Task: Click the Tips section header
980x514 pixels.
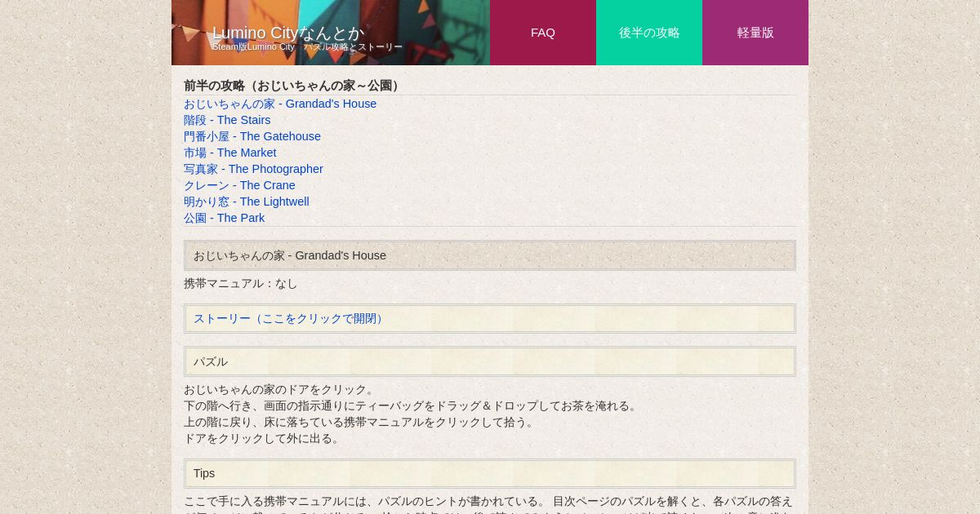Action: pos(490,473)
